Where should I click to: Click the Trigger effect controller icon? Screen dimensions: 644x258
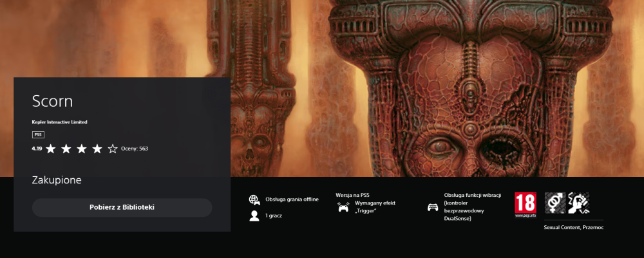tap(343, 207)
